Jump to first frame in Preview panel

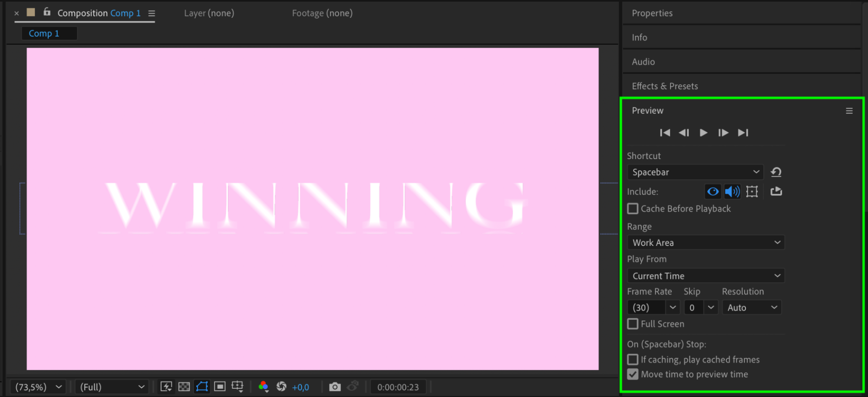pyautogui.click(x=665, y=132)
